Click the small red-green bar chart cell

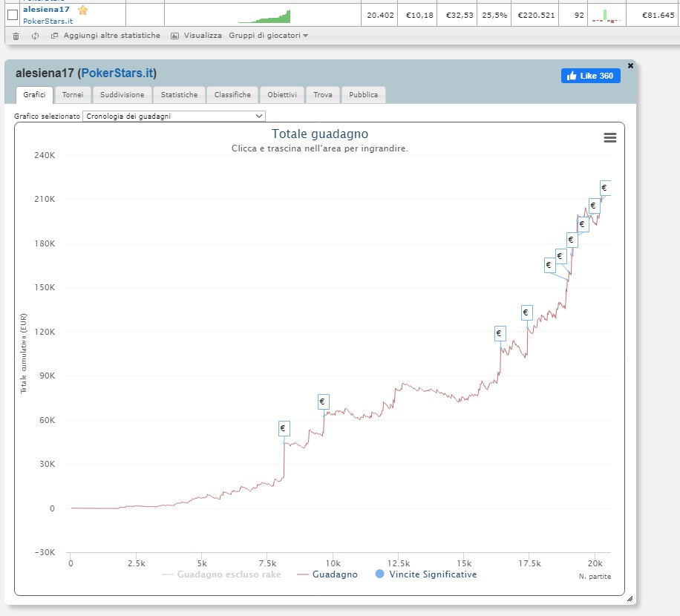(607, 16)
